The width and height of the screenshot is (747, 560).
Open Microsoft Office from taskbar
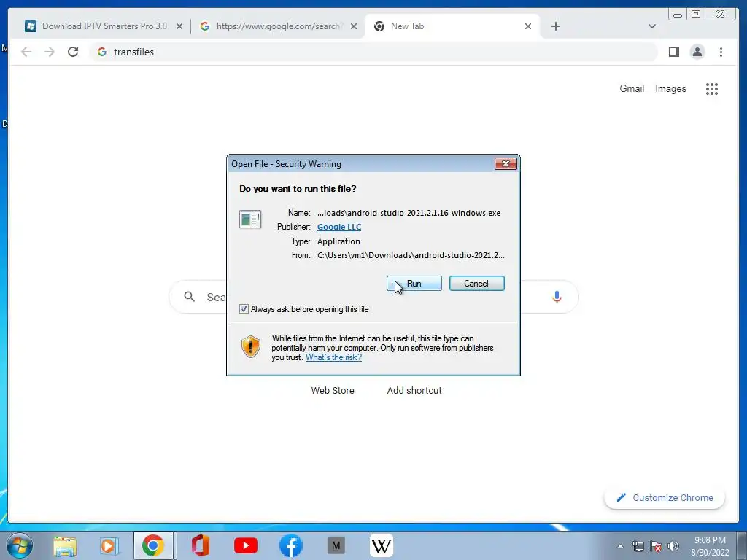click(x=201, y=545)
